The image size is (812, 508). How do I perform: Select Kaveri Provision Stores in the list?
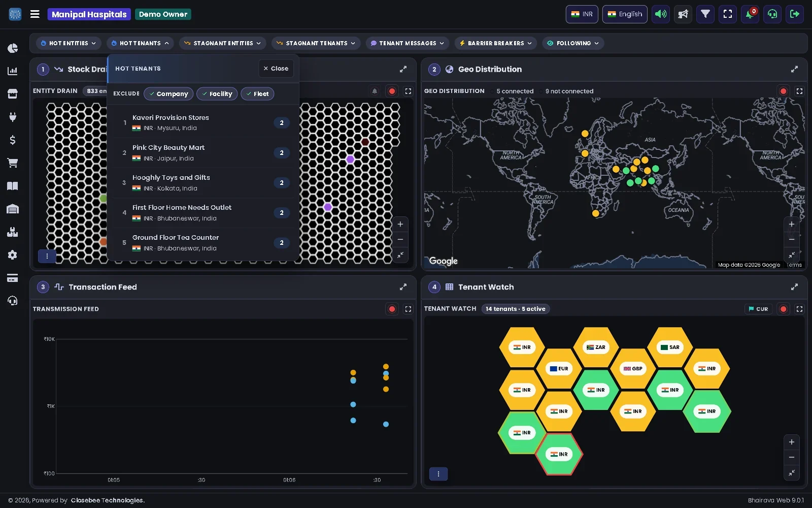(x=203, y=122)
